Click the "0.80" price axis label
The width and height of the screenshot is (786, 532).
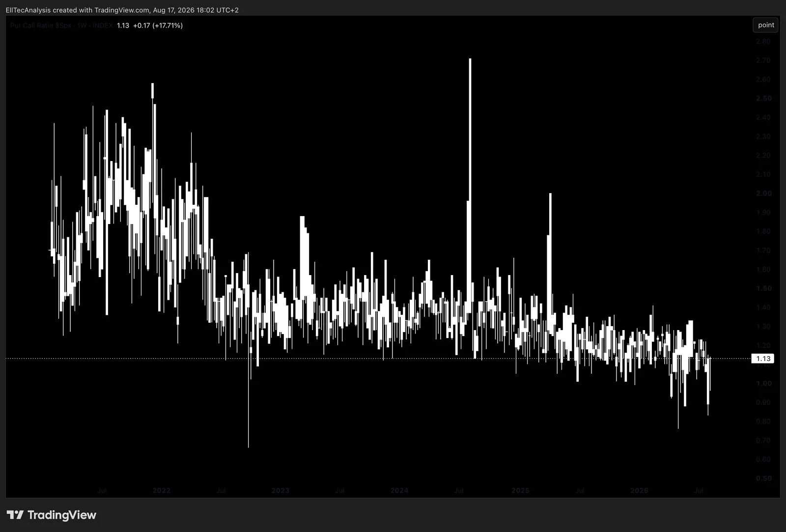763,421
